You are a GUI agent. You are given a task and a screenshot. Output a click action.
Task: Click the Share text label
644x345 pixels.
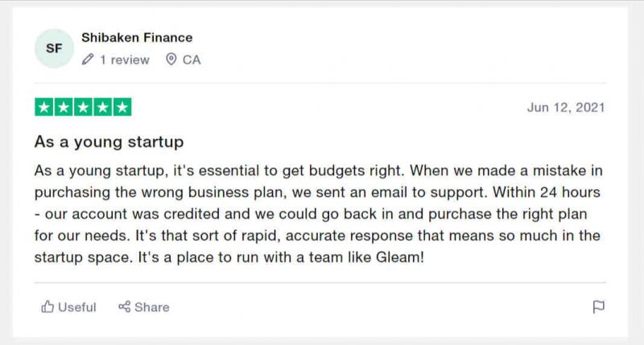[x=151, y=307]
